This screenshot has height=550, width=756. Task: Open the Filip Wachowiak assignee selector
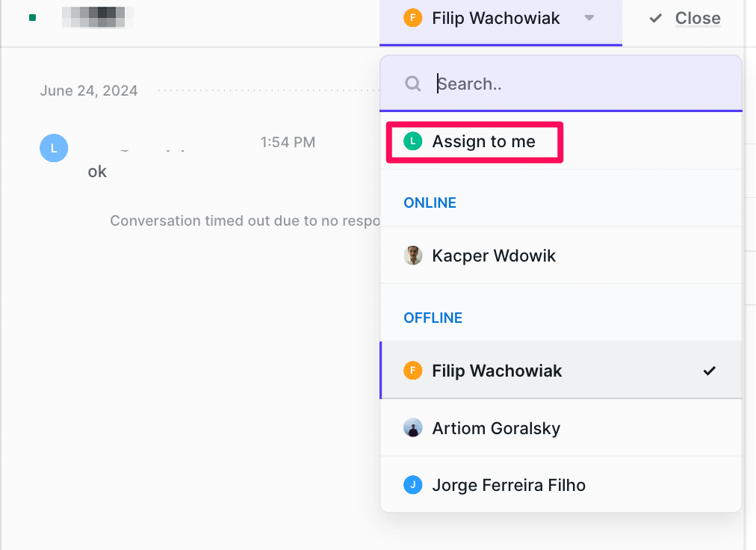click(x=501, y=22)
